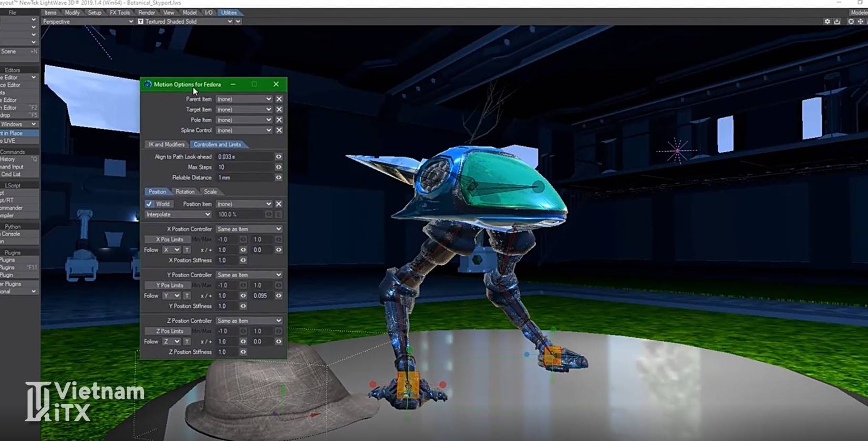Viewport: 868px width, 441px height.
Task: Open the Perspective view type dropdown
Action: point(88,22)
